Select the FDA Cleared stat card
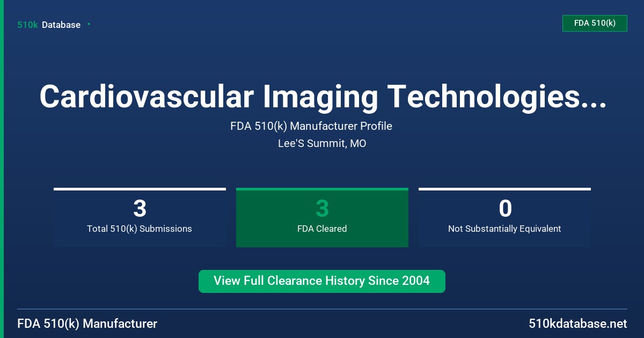Image resolution: width=644 pixels, height=338 pixels. [x=322, y=217]
